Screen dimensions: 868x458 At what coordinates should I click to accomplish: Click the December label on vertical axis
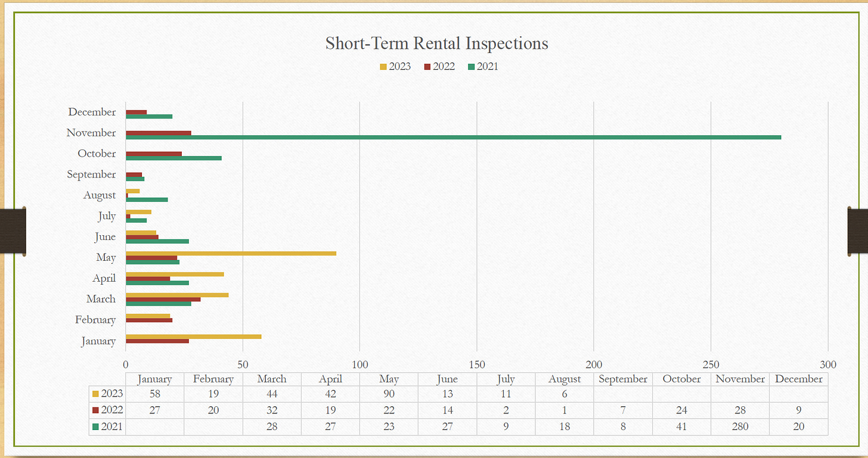[x=92, y=112]
